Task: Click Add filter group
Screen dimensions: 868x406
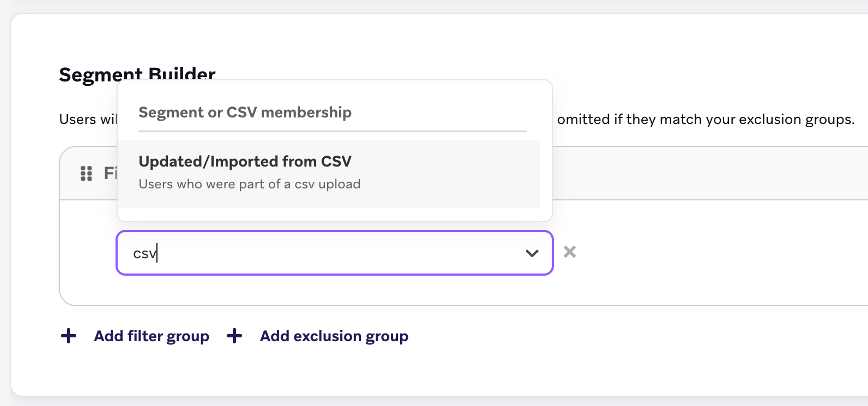Action: pyautogui.click(x=151, y=336)
